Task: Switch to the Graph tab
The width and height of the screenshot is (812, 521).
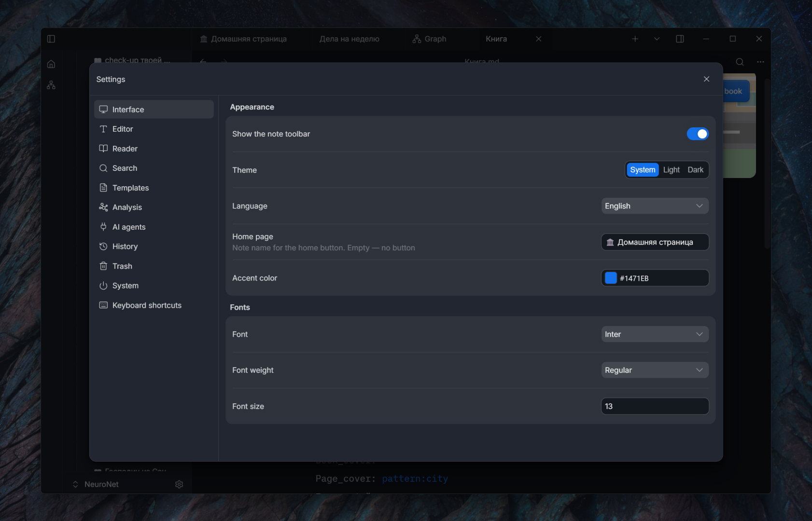Action: point(430,39)
